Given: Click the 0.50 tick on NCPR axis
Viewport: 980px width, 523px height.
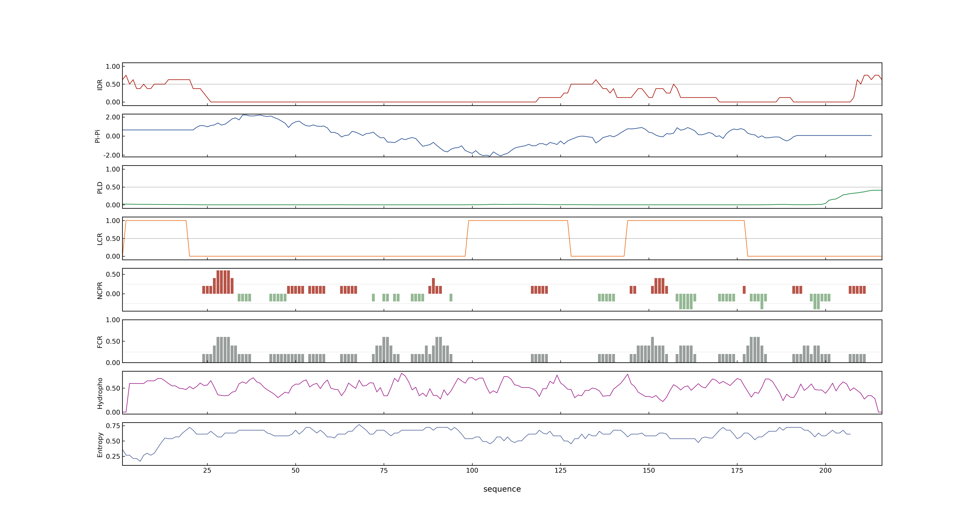Looking at the screenshot, I should point(113,274).
